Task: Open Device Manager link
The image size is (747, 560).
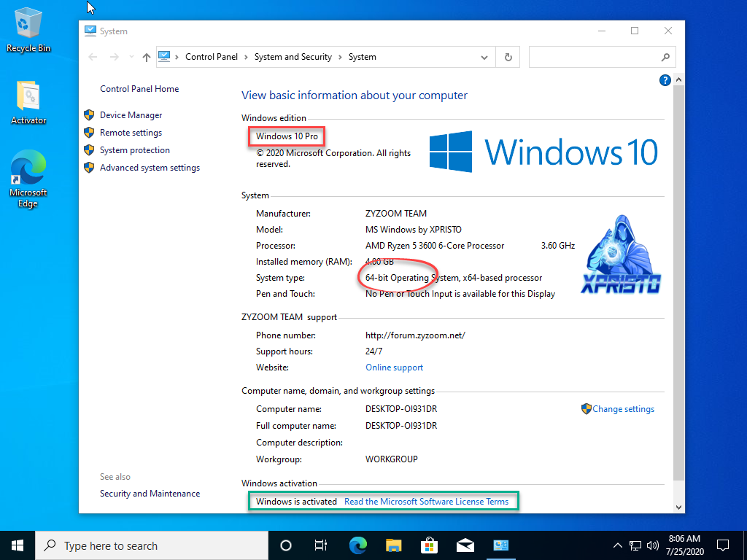Action: (x=131, y=114)
